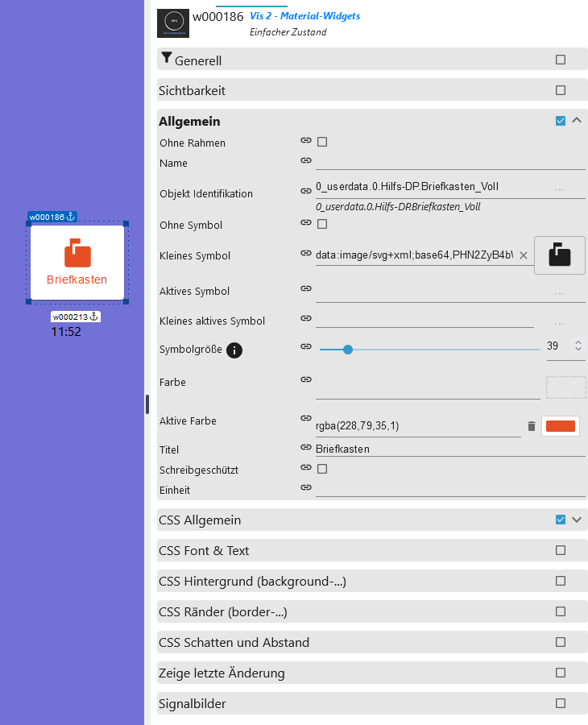Open file picker dots for Aktives Symbol
This screenshot has width=588, height=725.
tap(559, 293)
